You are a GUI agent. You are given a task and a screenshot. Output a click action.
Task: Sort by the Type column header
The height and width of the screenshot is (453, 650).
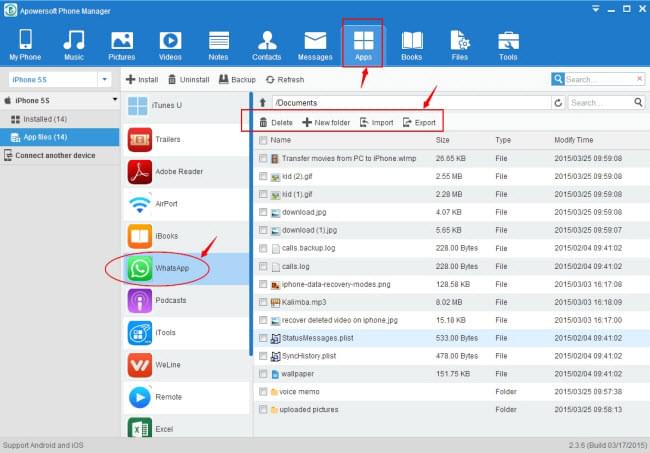[503, 140]
